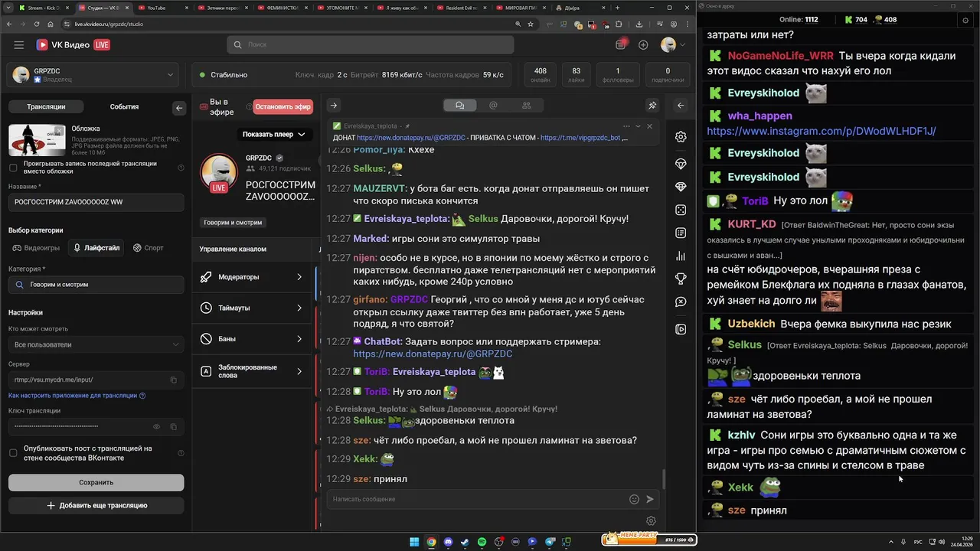Open the gear settings in chat widgets sidebar
Image resolution: width=980 pixels, height=551 pixels.
(681, 137)
